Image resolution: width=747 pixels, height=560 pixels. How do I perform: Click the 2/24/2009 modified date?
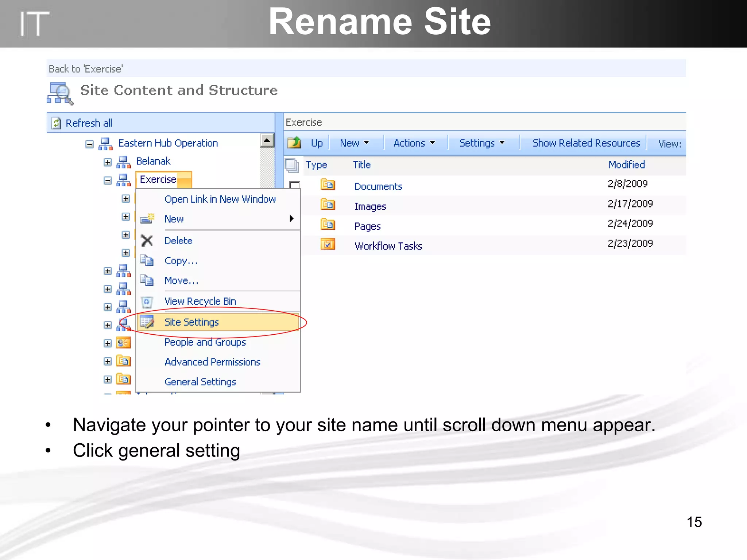[x=630, y=223]
